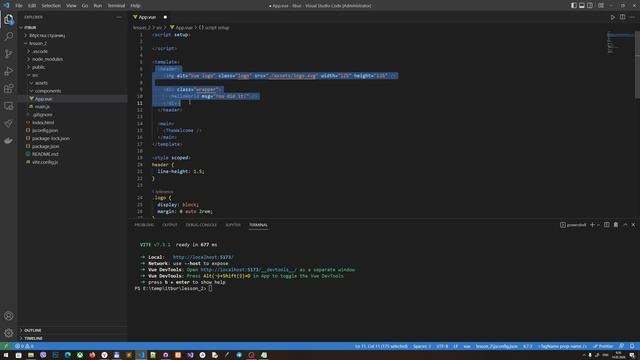Maximize the panel with chevron-up icon
The width and height of the screenshot is (640, 360).
pyautogui.click(x=625, y=225)
